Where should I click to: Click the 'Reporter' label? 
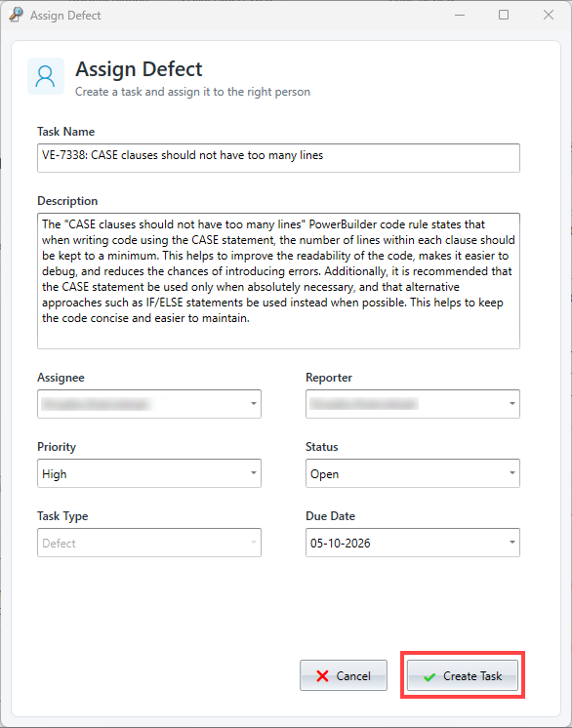pos(329,378)
